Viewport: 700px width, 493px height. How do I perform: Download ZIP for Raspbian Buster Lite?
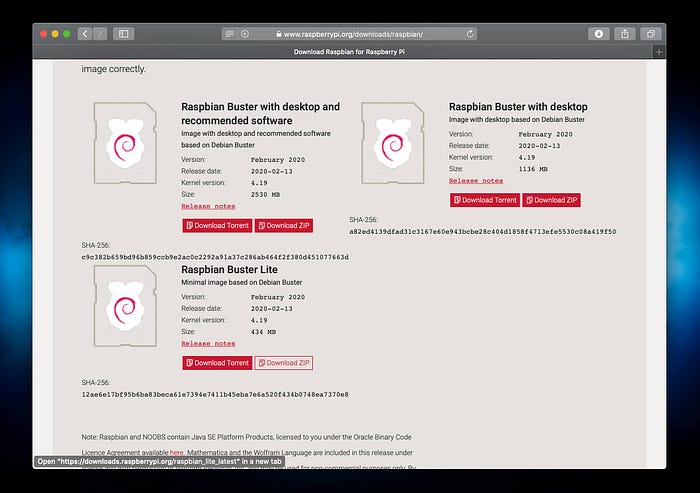click(x=284, y=363)
